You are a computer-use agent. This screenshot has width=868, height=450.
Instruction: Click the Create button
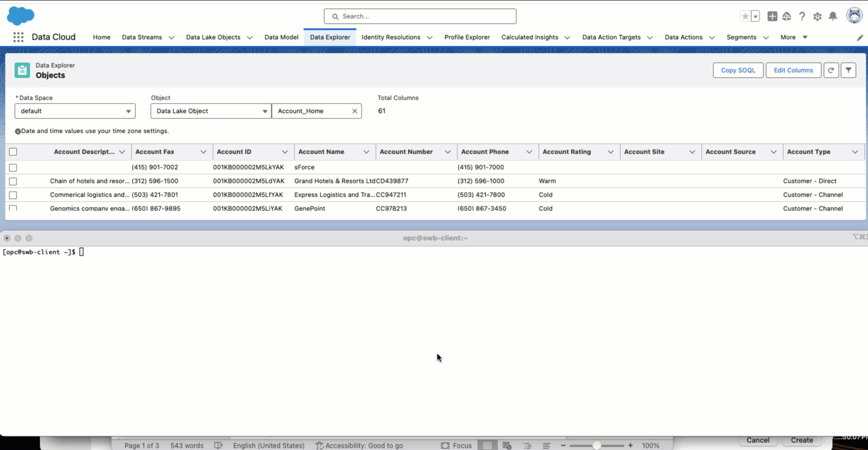[x=802, y=440]
